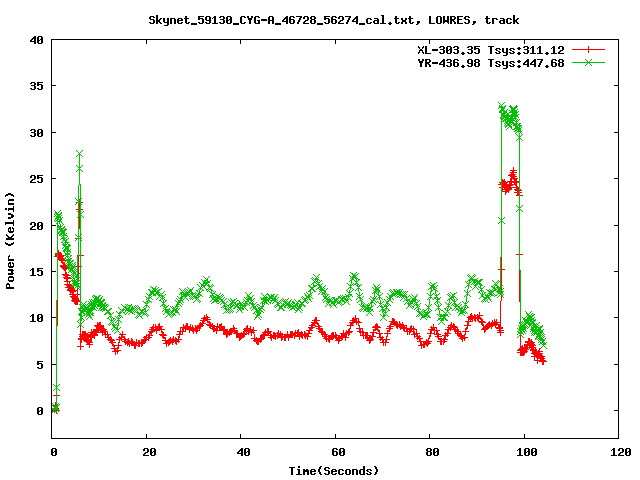Click the plot title Skynet_59130_CYG-A_46728_56274_cal.txt
640x480 pixels.
(x=333, y=20)
